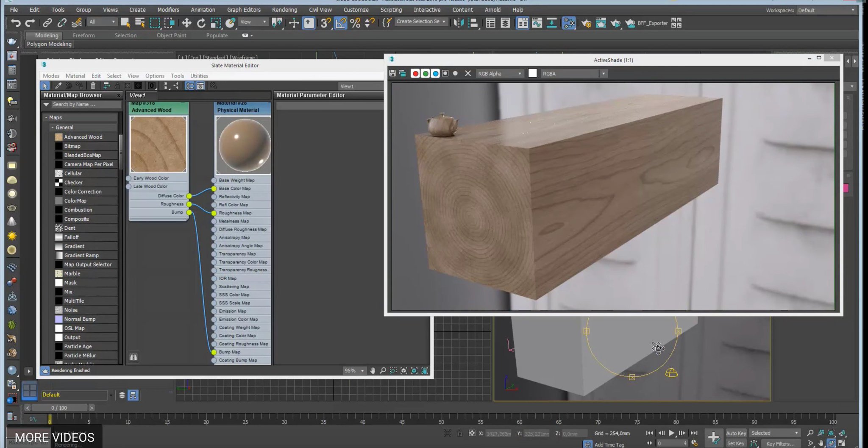Clear the ActiveShade image with X icon
Image resolution: width=868 pixels, height=448 pixels.
[468, 73]
